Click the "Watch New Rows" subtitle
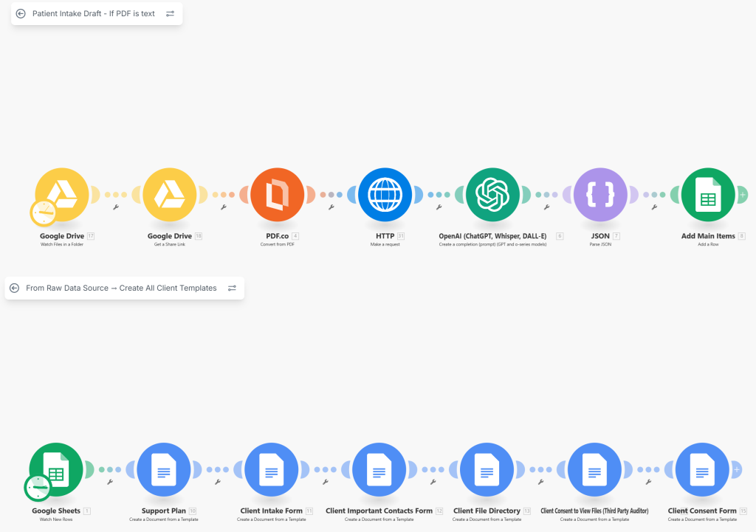This screenshot has height=532, width=756. pos(56,519)
